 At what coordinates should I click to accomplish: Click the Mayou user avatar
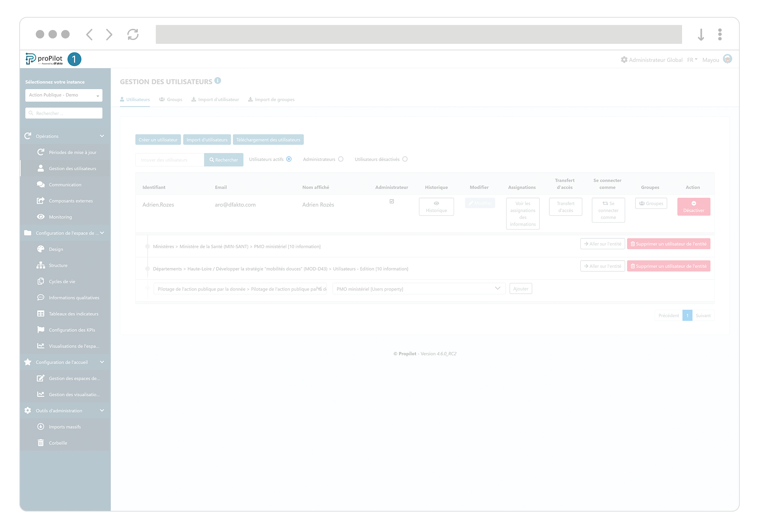click(727, 59)
